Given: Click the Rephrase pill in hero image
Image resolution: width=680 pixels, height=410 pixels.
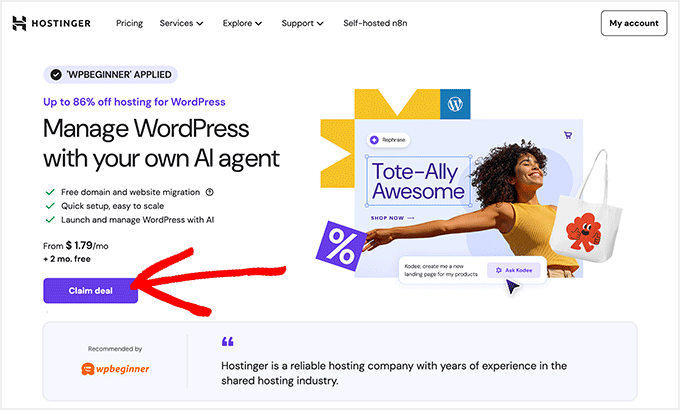Looking at the screenshot, I should click(389, 140).
